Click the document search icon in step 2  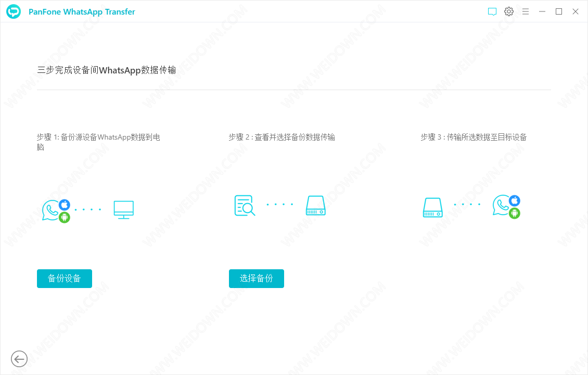[x=245, y=205]
